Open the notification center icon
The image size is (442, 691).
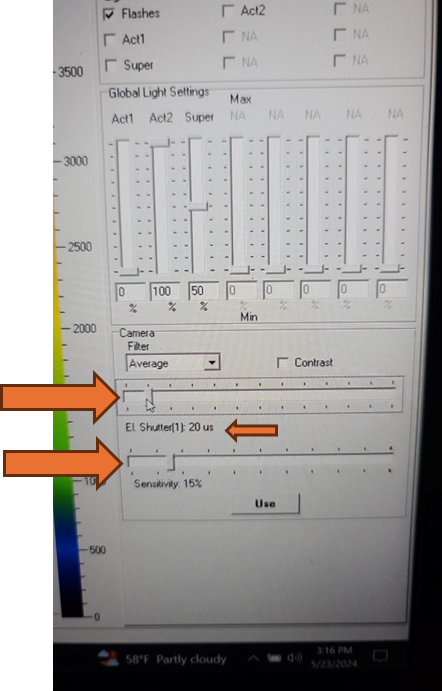tap(379, 656)
